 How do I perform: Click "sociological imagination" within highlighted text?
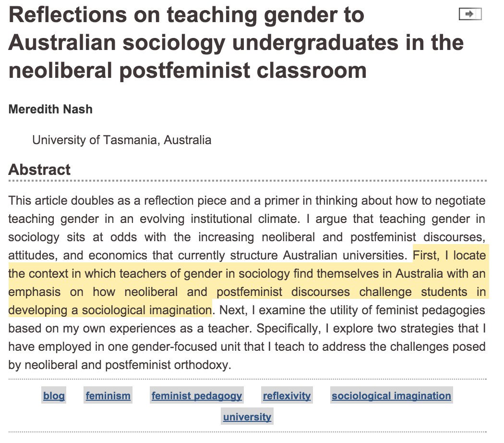pos(146,310)
